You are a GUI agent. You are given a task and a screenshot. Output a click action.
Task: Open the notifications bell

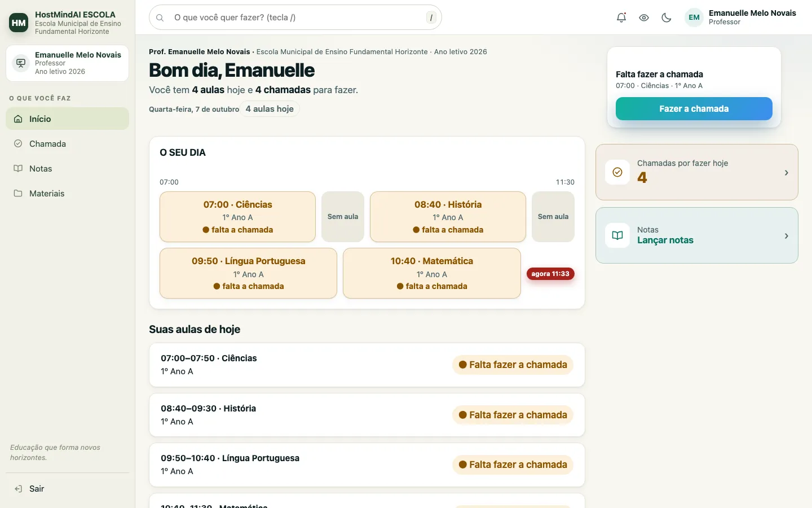point(621,17)
